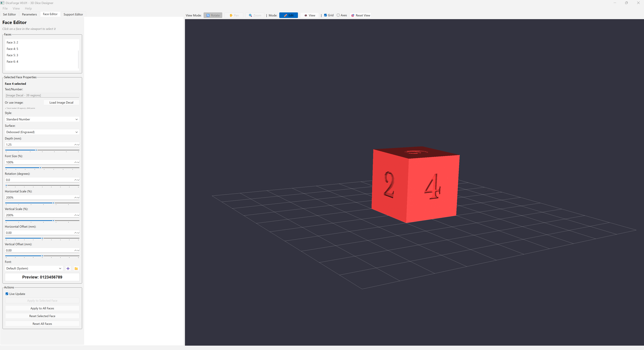Viewport: 644px width, 350px height.
Task: Click the Depth slider handle
Action: (36, 150)
